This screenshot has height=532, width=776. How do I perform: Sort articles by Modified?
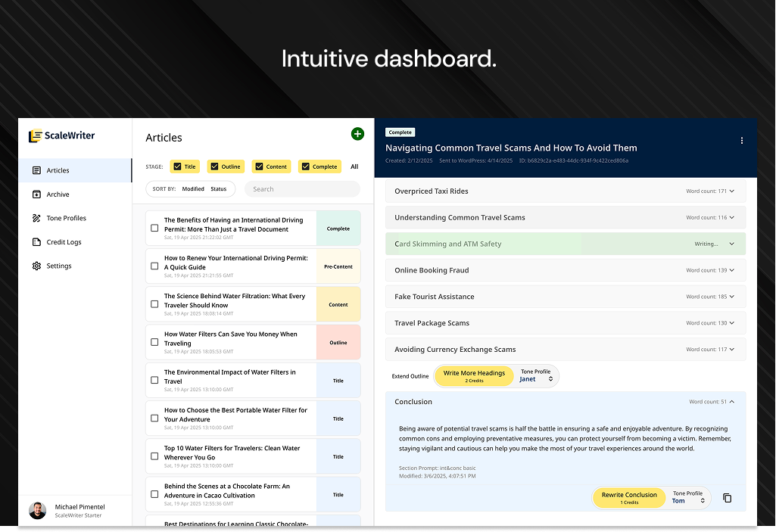coord(193,189)
